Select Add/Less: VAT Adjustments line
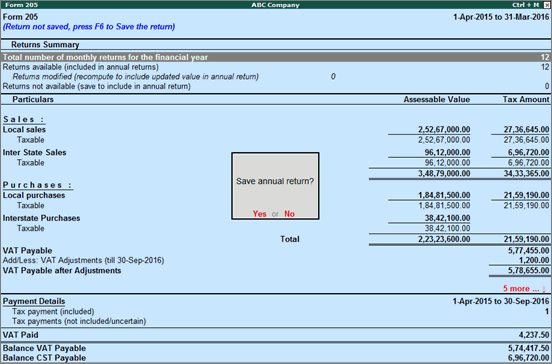 pos(276,261)
